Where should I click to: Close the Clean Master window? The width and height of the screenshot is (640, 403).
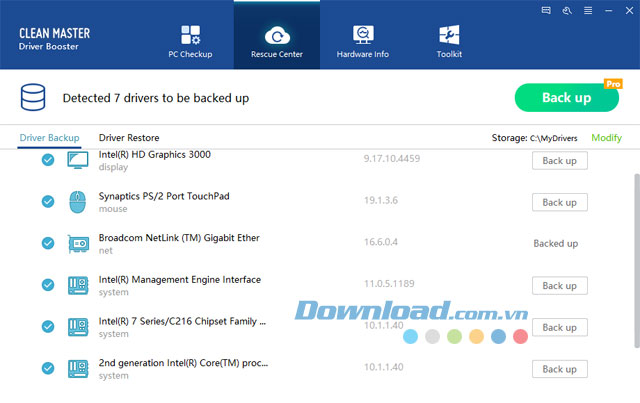pos(629,11)
